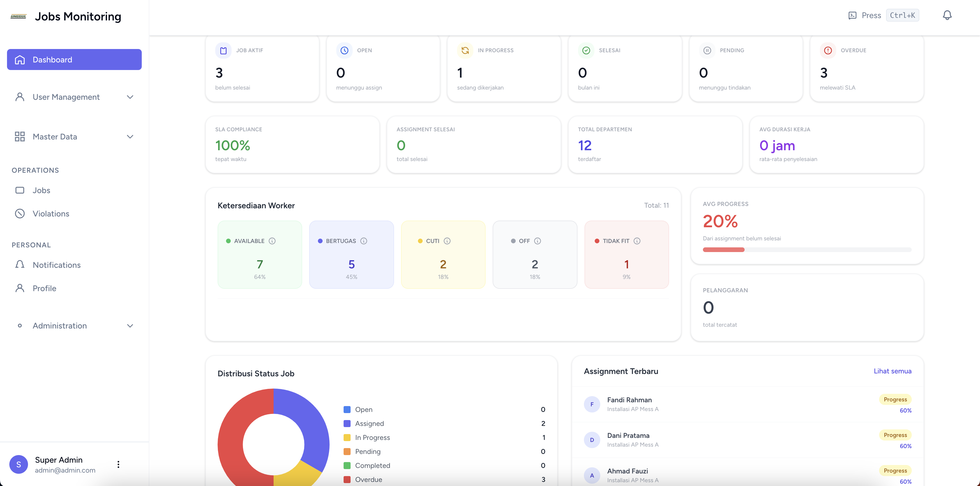The width and height of the screenshot is (980, 486).
Task: Click the Notifications bell icon in sidebar
Action: tap(20, 265)
